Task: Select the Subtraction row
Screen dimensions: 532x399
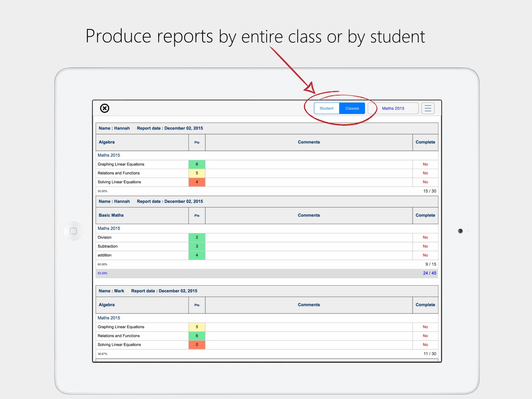Action: pyautogui.click(x=267, y=246)
